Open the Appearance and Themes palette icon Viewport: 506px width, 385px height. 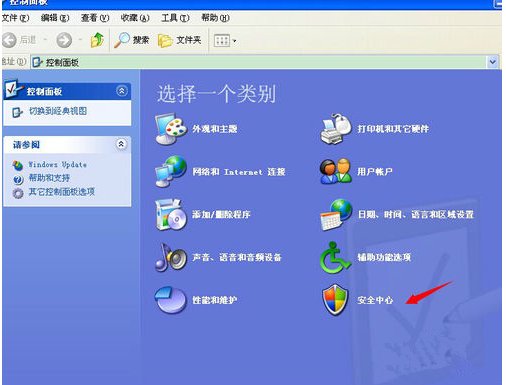[171, 129]
